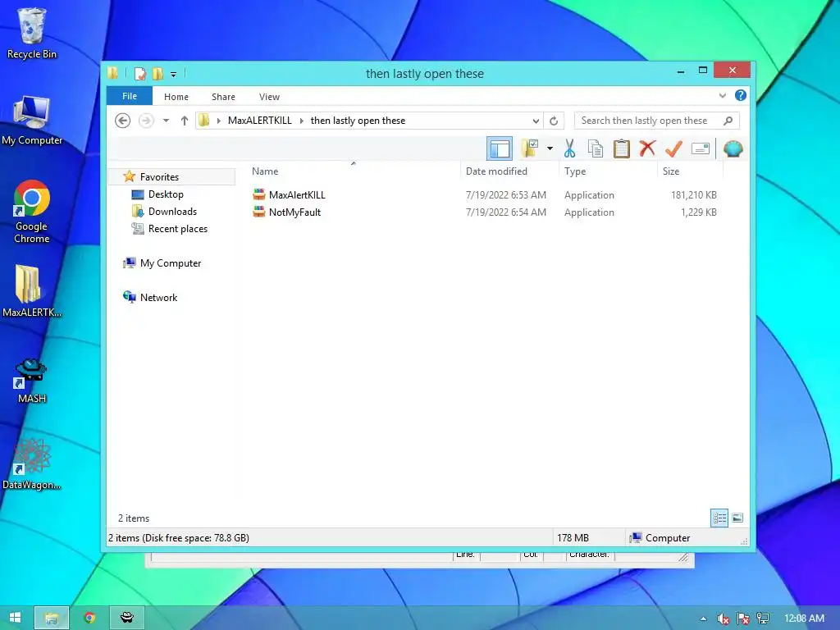
Task: Switch to the Home ribbon tab
Action: point(176,97)
